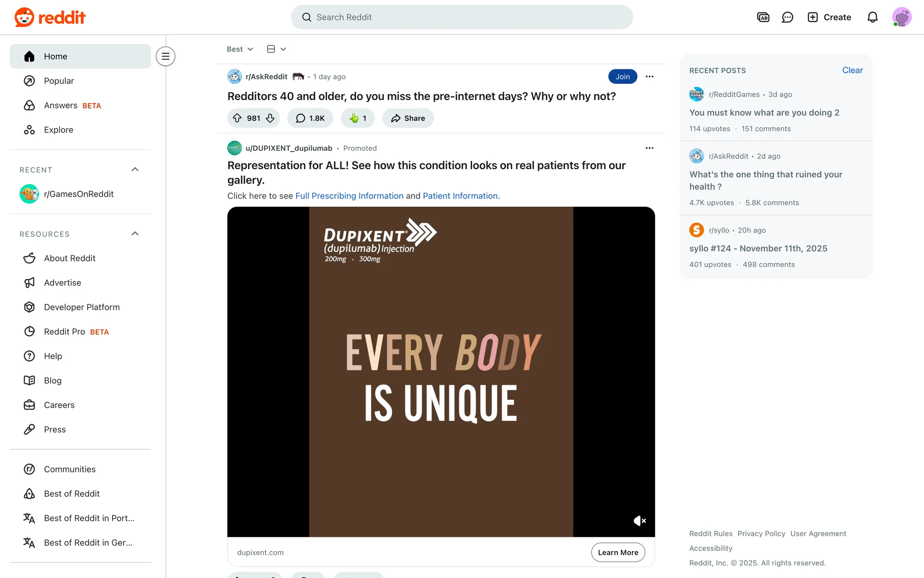Open comments on the 1.8K comments button
The height and width of the screenshot is (578, 924).
[310, 118]
